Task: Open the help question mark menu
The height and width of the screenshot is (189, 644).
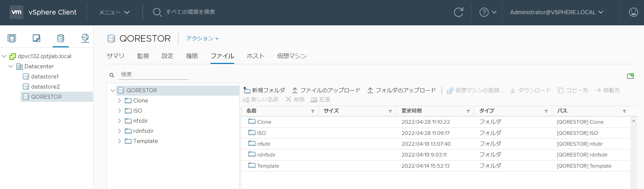Action: 488,12
